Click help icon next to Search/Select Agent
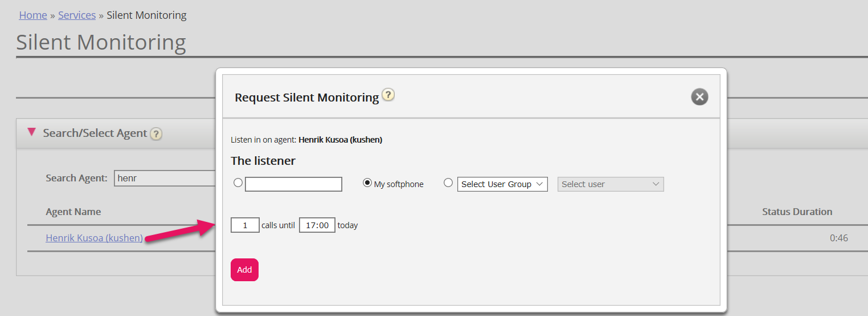This screenshot has height=316, width=868. 156,134
